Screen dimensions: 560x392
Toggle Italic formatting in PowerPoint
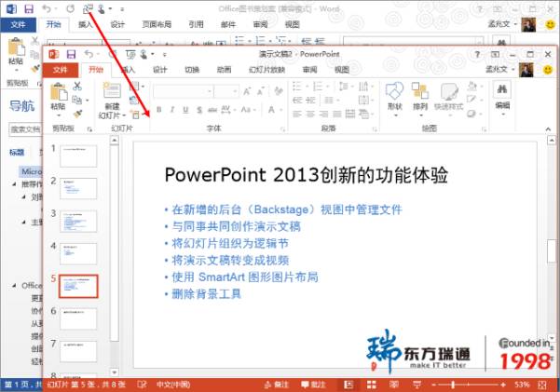coord(172,110)
